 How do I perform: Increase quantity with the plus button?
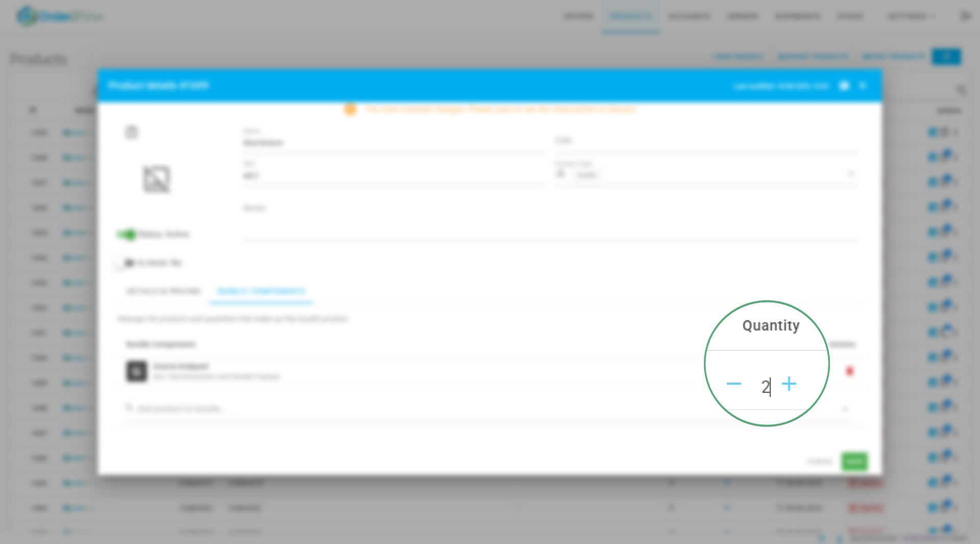[789, 384]
